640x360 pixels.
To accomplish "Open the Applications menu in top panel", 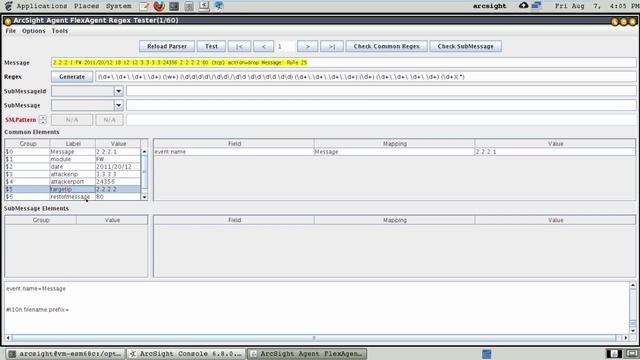I will pyautogui.click(x=42, y=6).
